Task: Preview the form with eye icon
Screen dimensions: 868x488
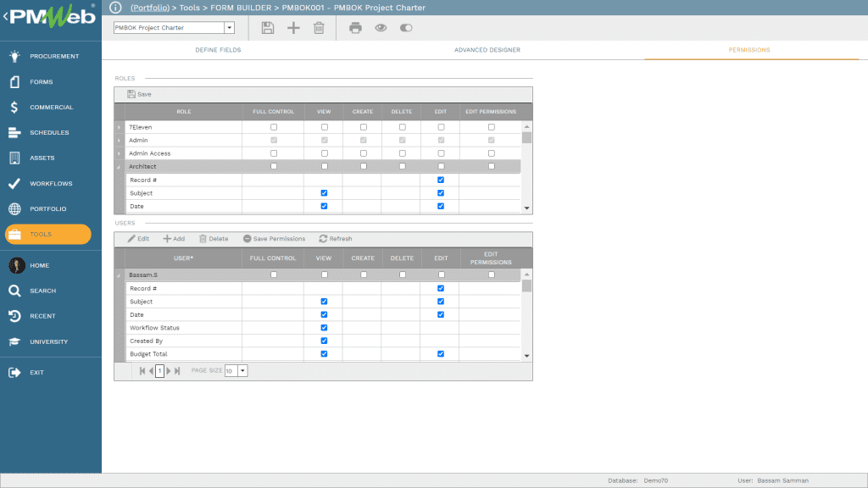Action: pyautogui.click(x=381, y=28)
